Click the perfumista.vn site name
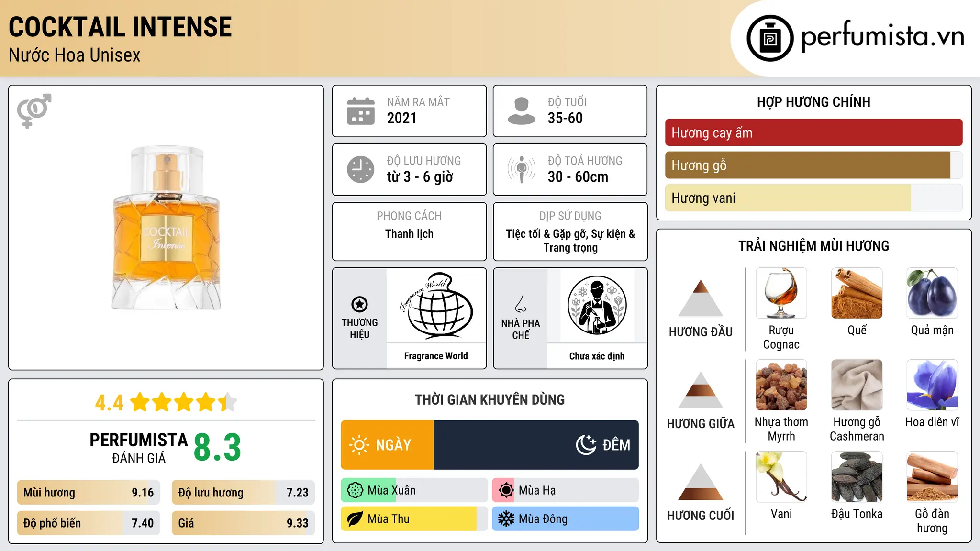Screen dimensions: 980x551 pyautogui.click(x=882, y=36)
